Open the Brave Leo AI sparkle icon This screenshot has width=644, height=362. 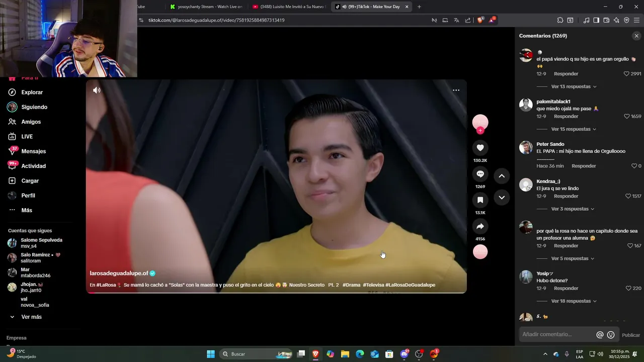click(x=616, y=20)
